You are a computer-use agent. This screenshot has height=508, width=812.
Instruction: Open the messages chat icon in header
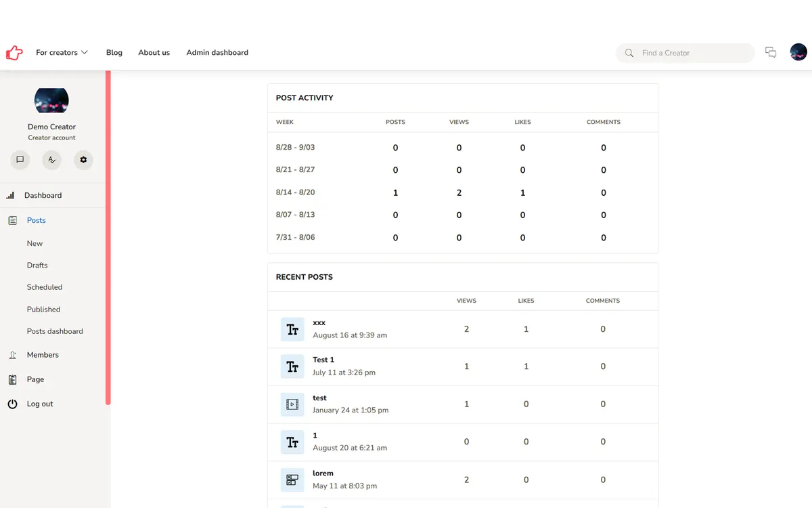(x=771, y=52)
